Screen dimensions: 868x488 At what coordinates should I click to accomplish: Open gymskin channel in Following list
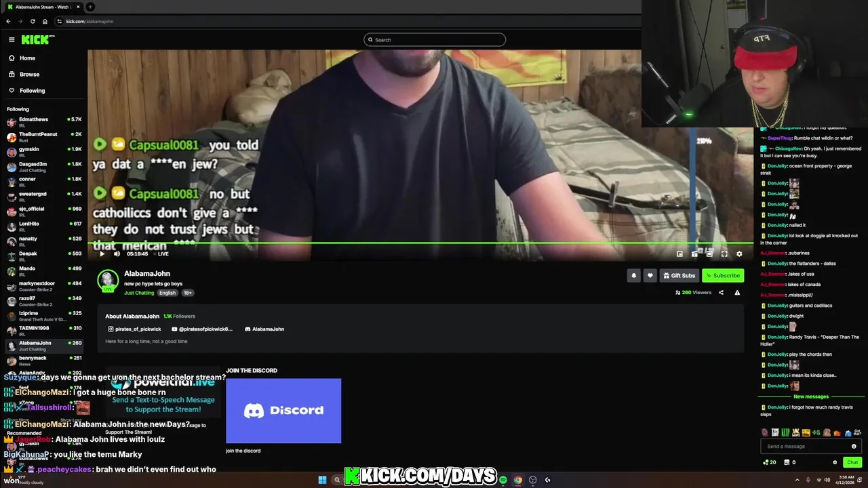(x=43, y=152)
